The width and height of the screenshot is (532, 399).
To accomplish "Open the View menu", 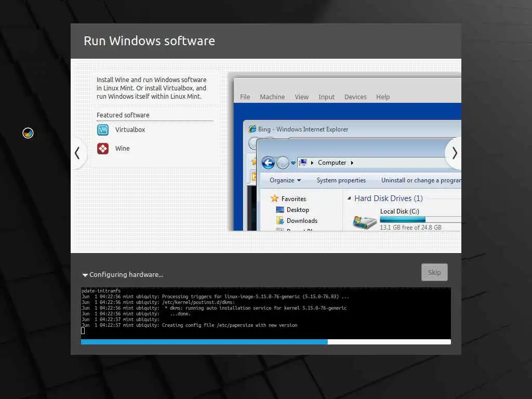I will point(302,97).
